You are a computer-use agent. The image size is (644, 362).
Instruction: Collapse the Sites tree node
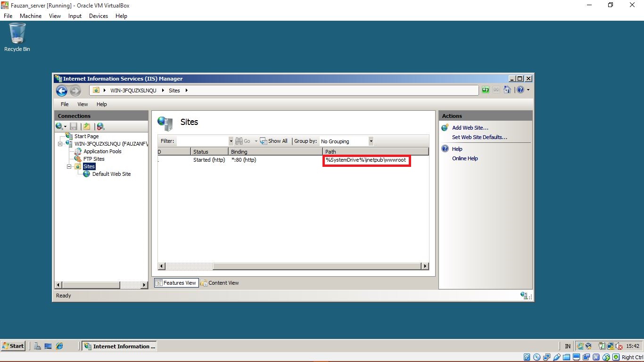[69, 166]
